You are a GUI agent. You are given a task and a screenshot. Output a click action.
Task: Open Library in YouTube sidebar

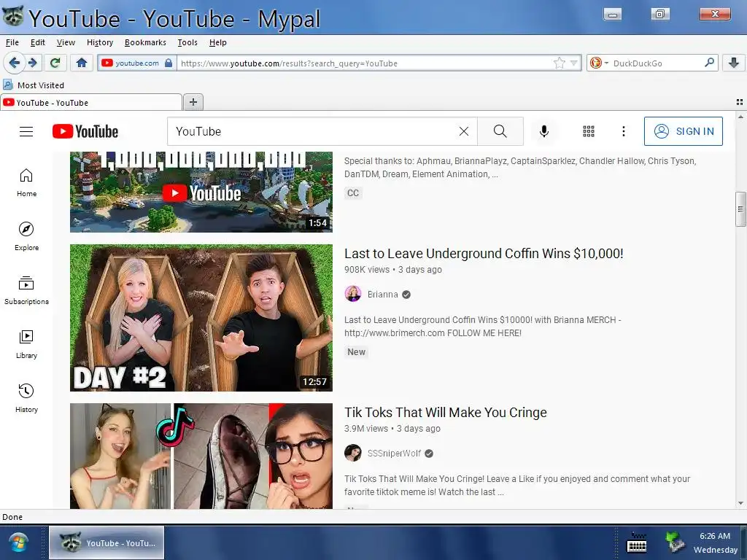click(x=26, y=344)
